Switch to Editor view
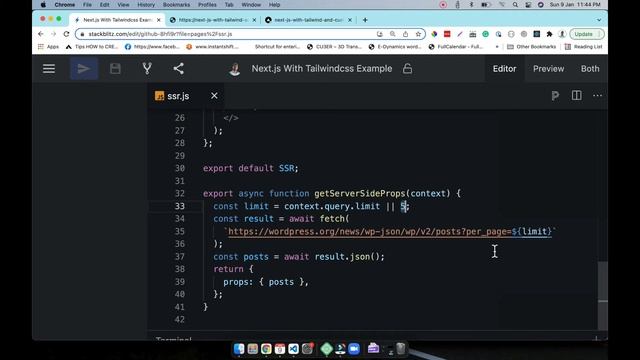The height and width of the screenshot is (360, 640). point(504,69)
